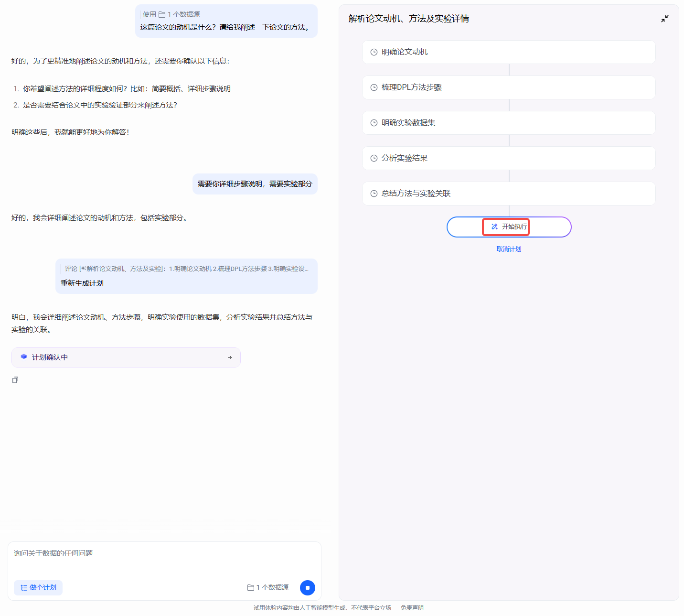This screenshot has height=616, width=684.
Task: Click the 做个计划 plan button
Action: point(38,588)
